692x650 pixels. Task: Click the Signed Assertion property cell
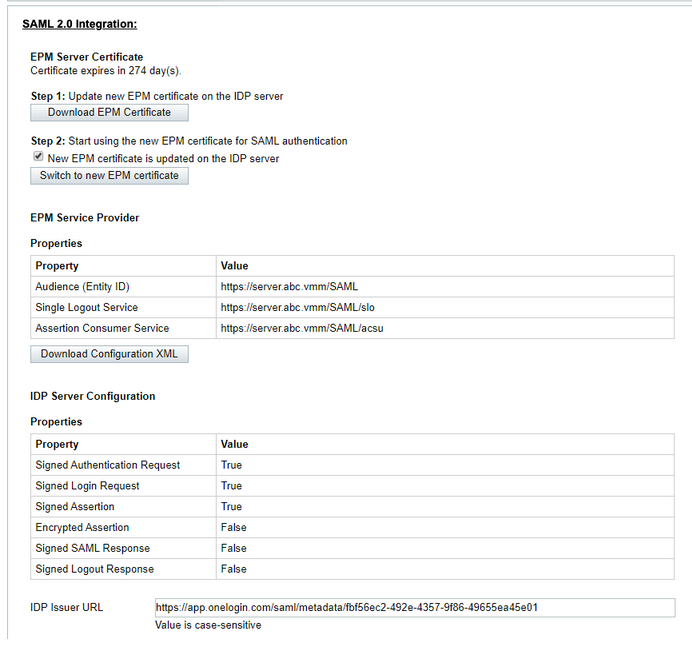point(75,507)
